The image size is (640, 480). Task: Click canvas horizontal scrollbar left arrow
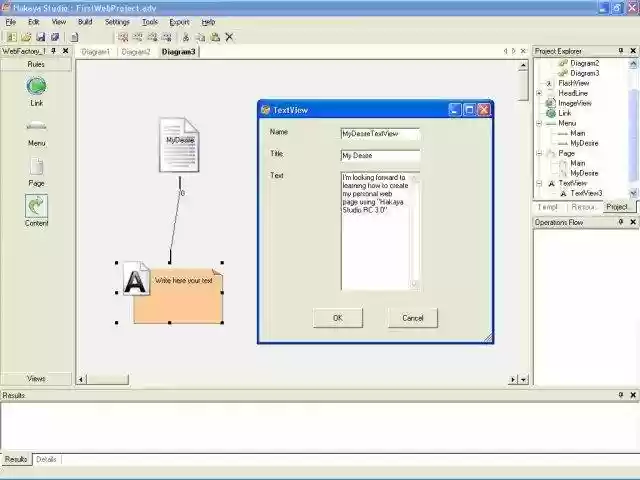click(x=81, y=380)
